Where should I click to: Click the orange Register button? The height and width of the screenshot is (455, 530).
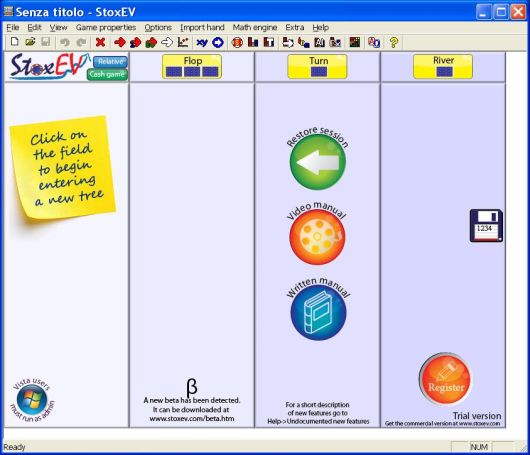[445, 379]
